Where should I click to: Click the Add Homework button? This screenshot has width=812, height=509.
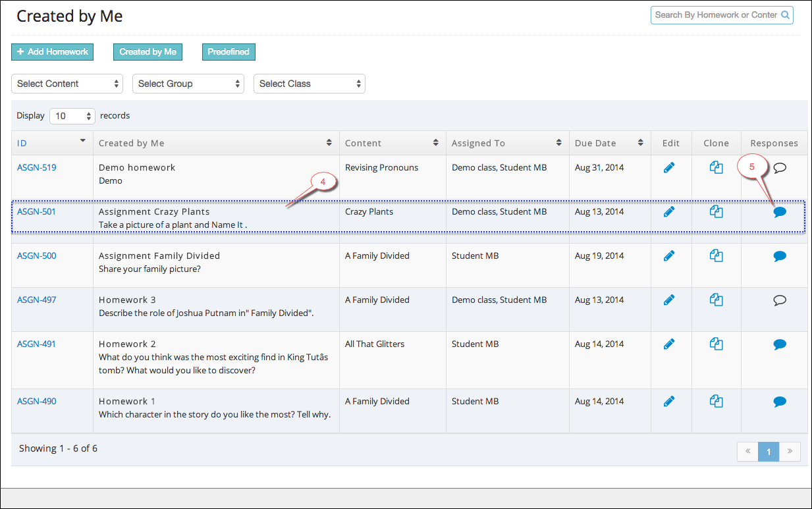[53, 52]
